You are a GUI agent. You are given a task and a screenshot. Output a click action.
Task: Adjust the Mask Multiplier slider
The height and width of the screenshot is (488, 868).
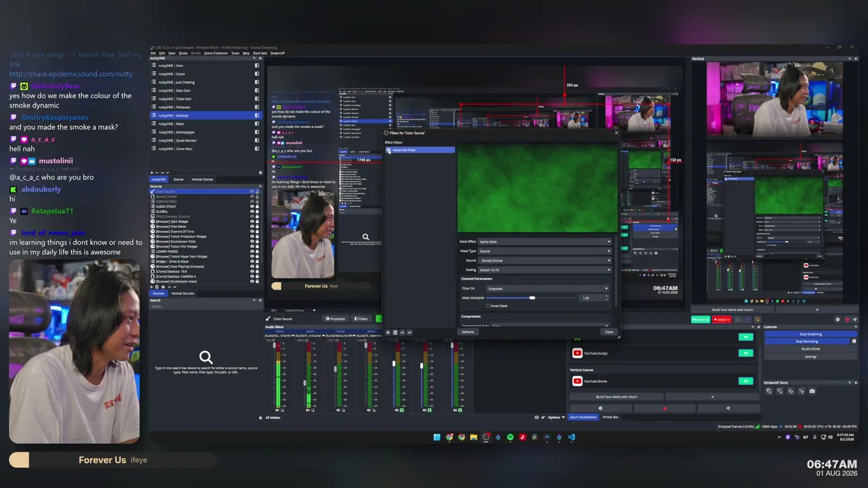pos(532,298)
